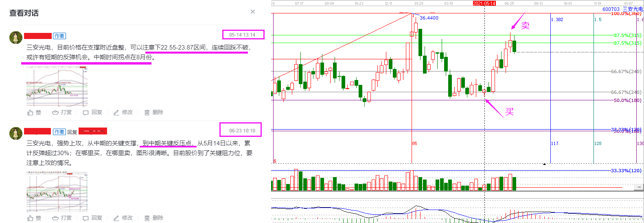Reply to the 06-23 comment
The height and width of the screenshot is (223, 644).
click(x=92, y=218)
